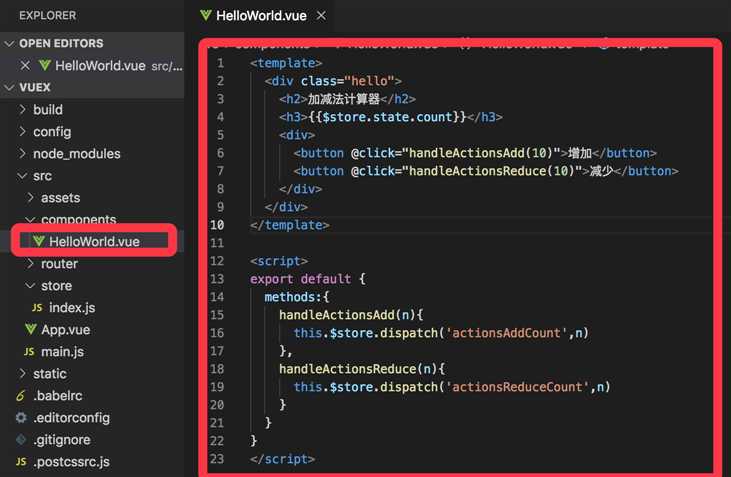This screenshot has height=477, width=731.
Task: Close HelloWorld.vue in Open Editors list
Action: [x=25, y=66]
